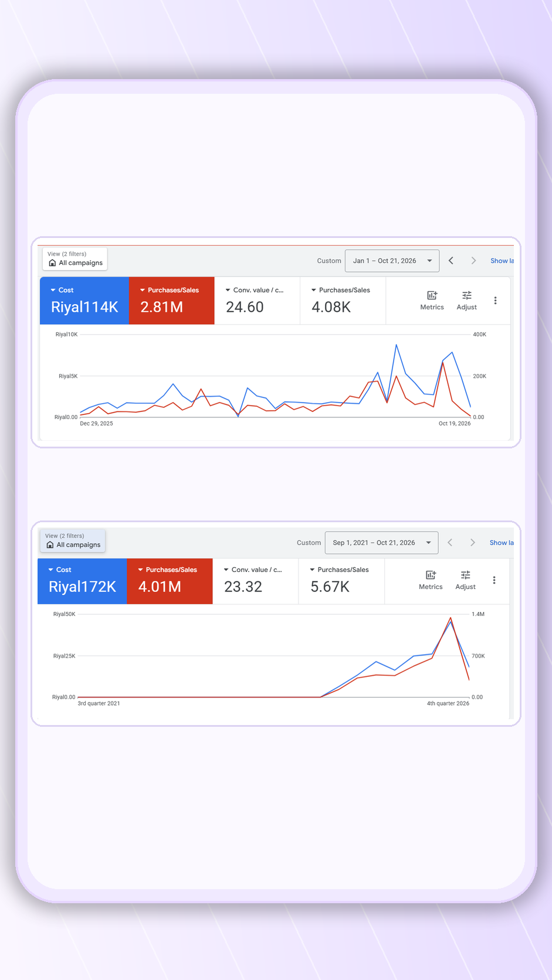Expand the Purchases/Sales 4.01M metric card
The height and width of the screenshot is (980, 552).
(170, 580)
